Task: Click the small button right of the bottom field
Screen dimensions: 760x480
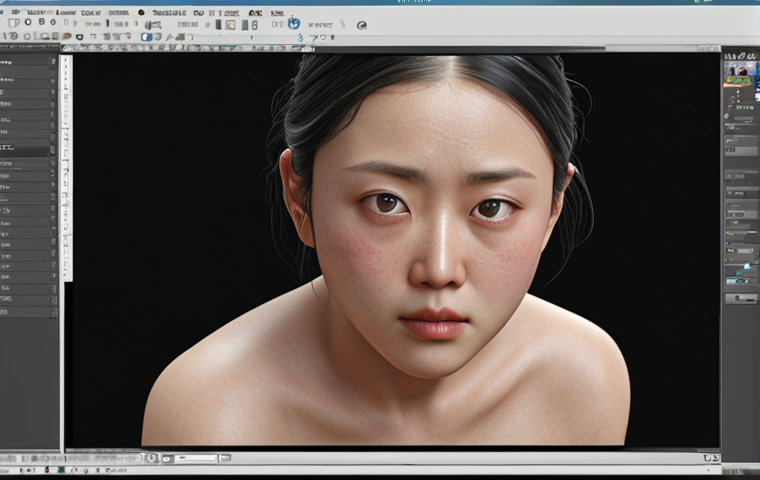Action: 224,458
